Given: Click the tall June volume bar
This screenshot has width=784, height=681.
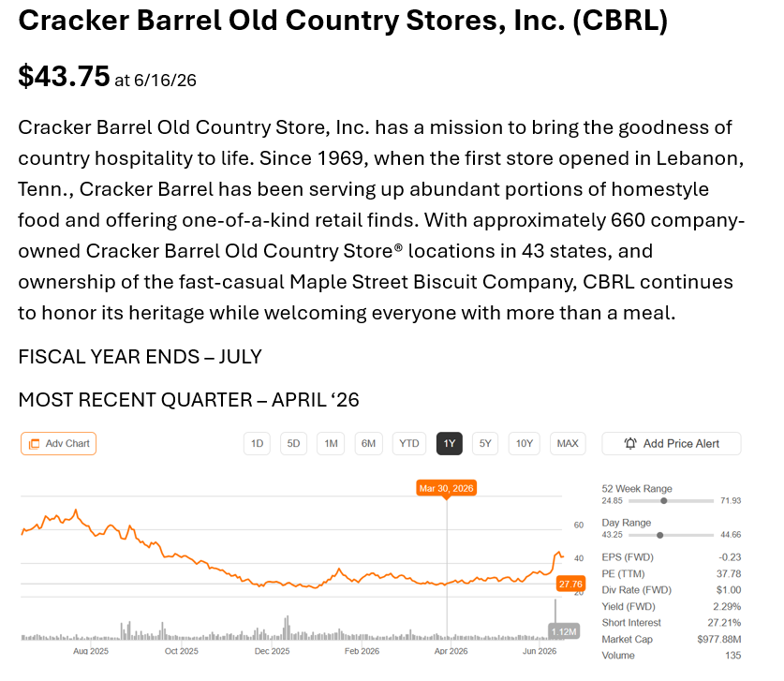Looking at the screenshot, I should [x=555, y=613].
